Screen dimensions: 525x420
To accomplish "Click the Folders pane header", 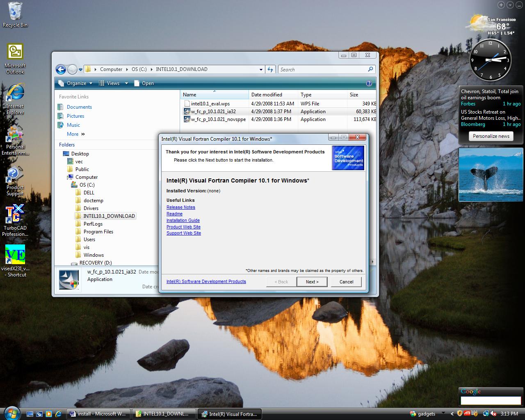I will (x=67, y=144).
